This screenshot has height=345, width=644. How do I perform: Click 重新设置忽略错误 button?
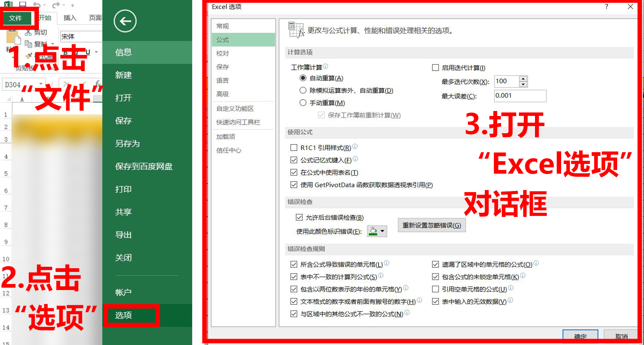pos(432,225)
